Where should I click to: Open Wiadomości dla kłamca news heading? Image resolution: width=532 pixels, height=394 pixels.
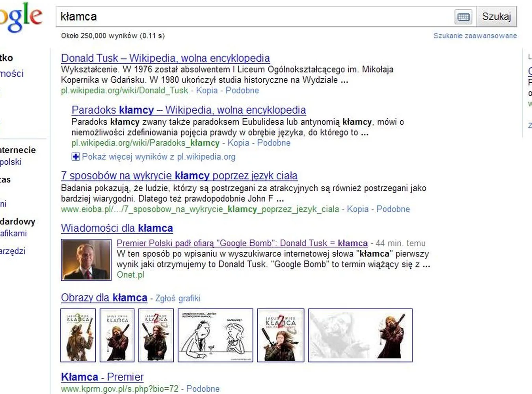pyautogui.click(x=117, y=228)
